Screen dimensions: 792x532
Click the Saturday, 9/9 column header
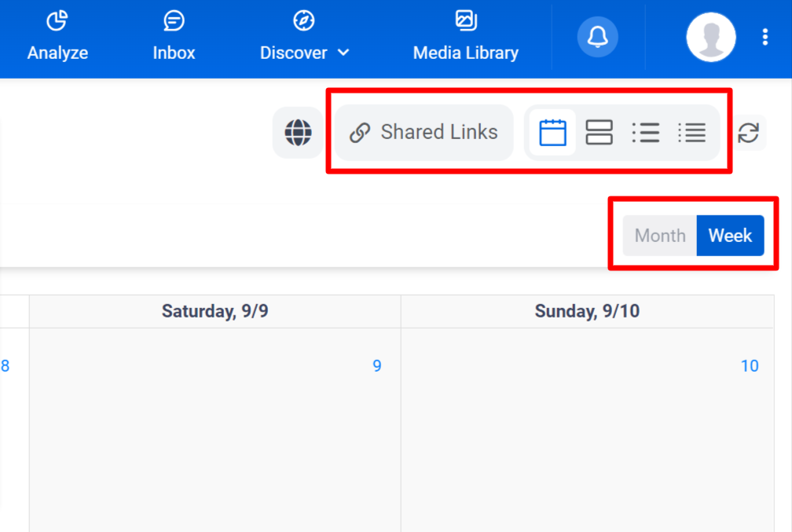pyautogui.click(x=214, y=311)
